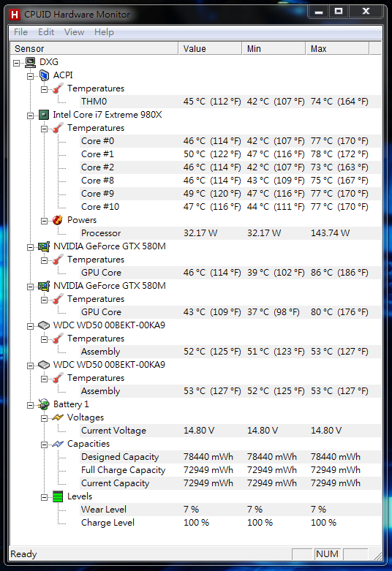Select the Core #10 temperature row

[x=230, y=207]
